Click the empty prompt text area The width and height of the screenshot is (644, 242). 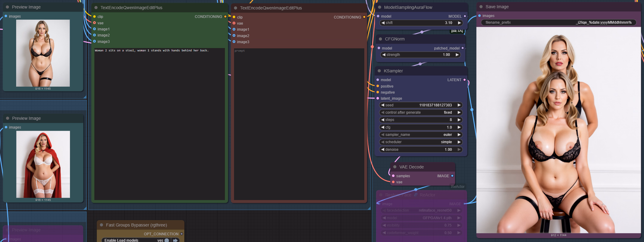click(x=299, y=122)
